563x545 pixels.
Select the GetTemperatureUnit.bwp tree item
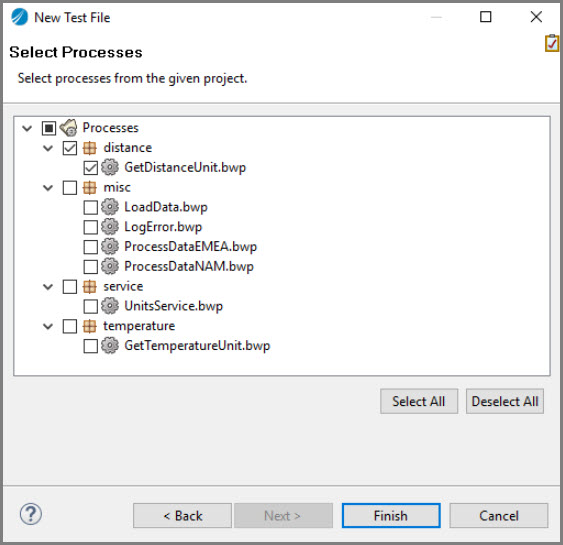pyautogui.click(x=197, y=346)
